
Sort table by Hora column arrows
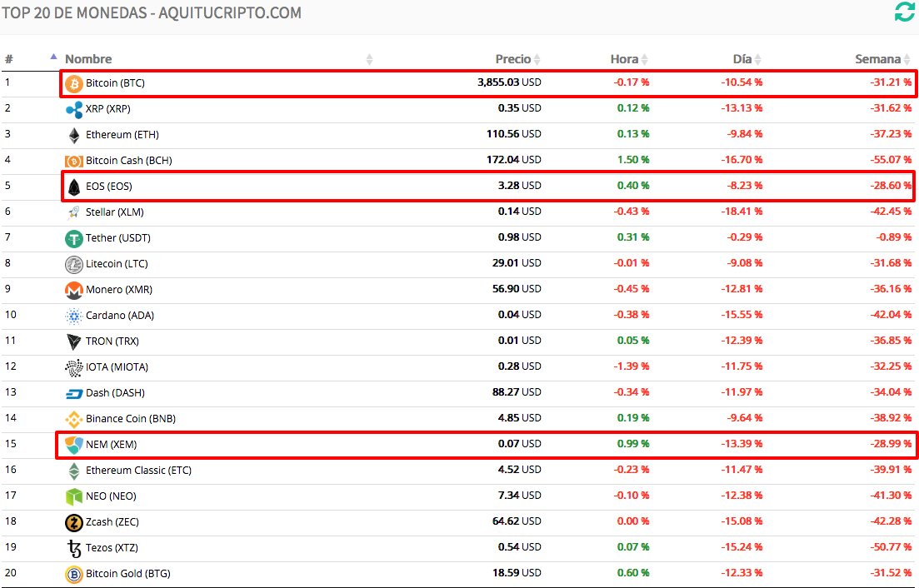click(645, 59)
